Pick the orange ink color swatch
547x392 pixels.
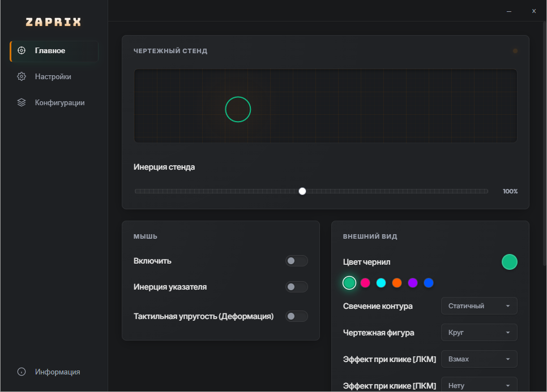pyautogui.click(x=396, y=283)
